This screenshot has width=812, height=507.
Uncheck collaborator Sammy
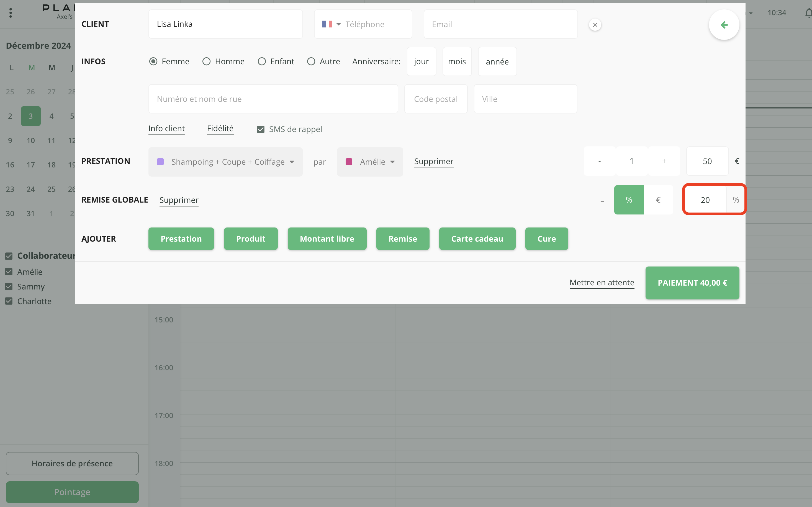(x=8, y=287)
